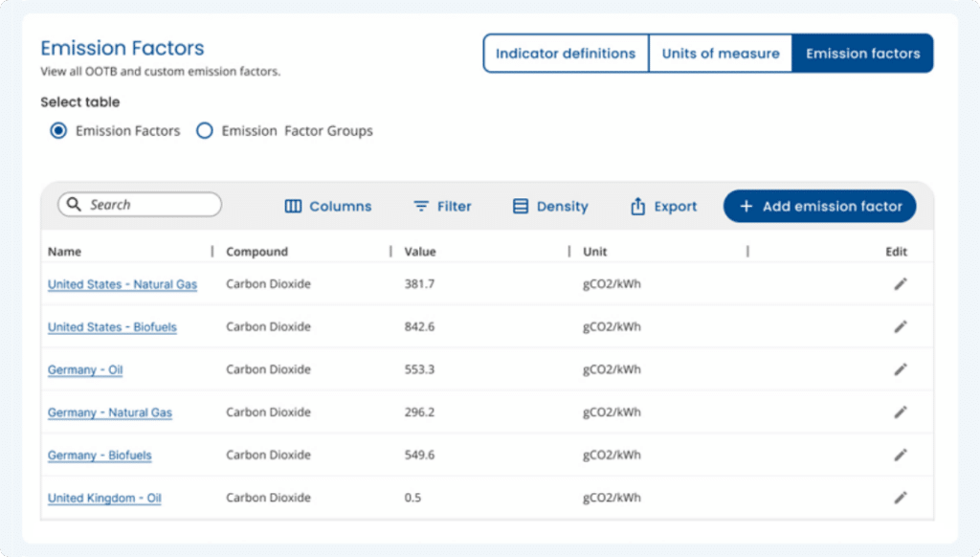Select the Emission Factors radio button
The height and width of the screenshot is (557, 980).
[x=58, y=130]
